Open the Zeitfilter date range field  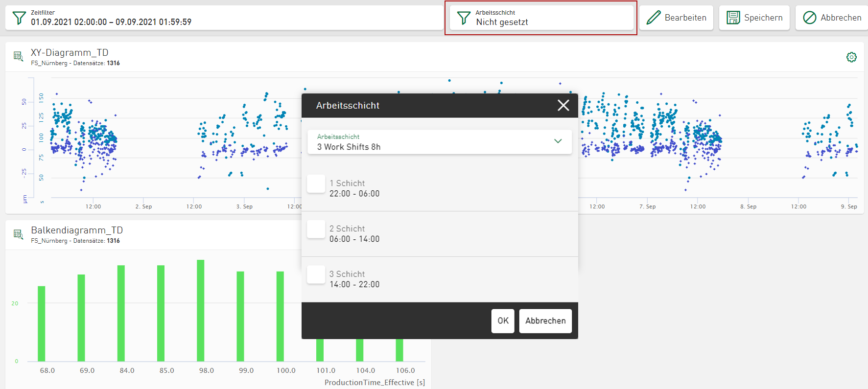point(224,18)
